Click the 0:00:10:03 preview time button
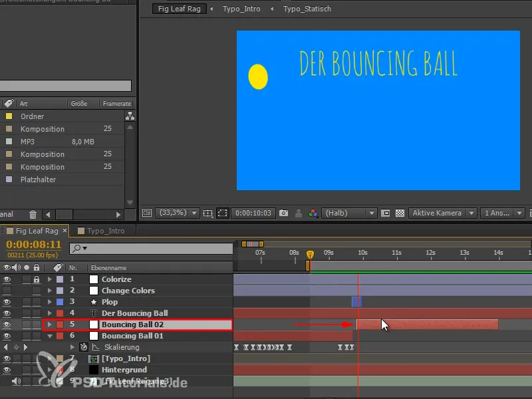 [x=253, y=213]
